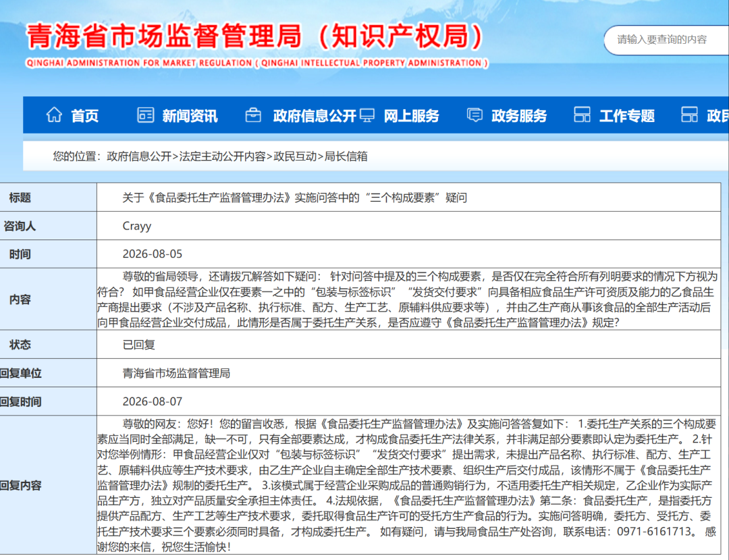Click the 内容 row label

click(x=20, y=300)
